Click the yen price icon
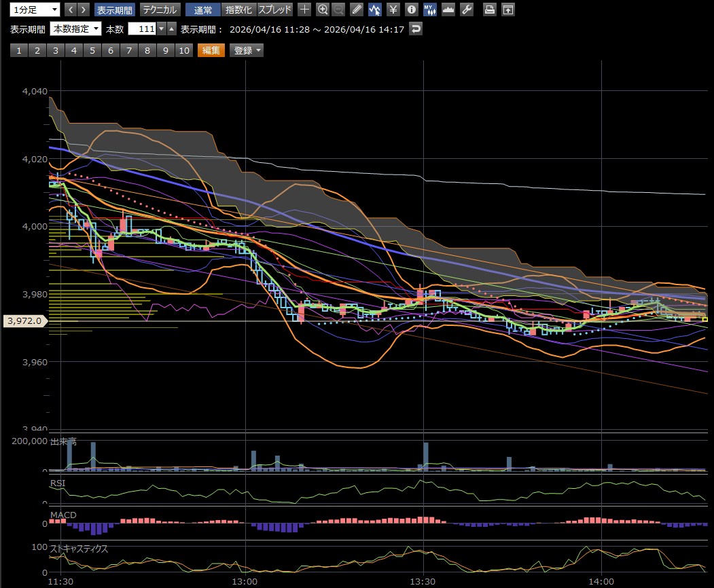This screenshot has height=588, width=714. [393, 10]
